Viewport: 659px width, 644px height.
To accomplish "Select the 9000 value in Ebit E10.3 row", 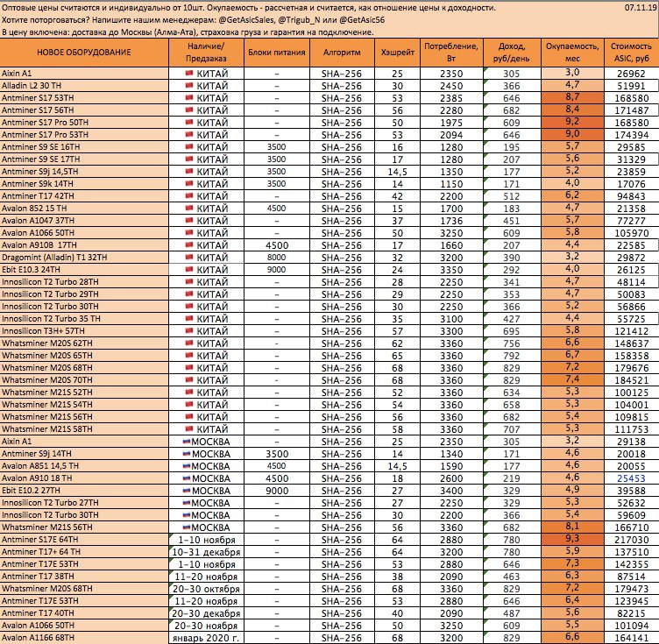I will [277, 269].
